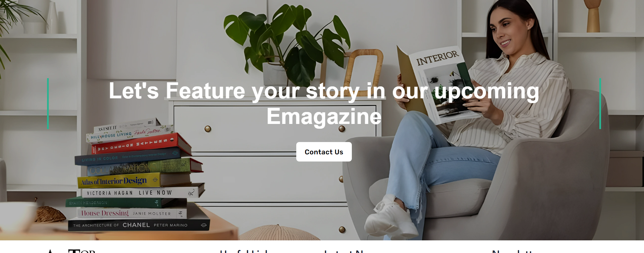
Task: Click the left green vertical accent bar
Action: (48, 103)
